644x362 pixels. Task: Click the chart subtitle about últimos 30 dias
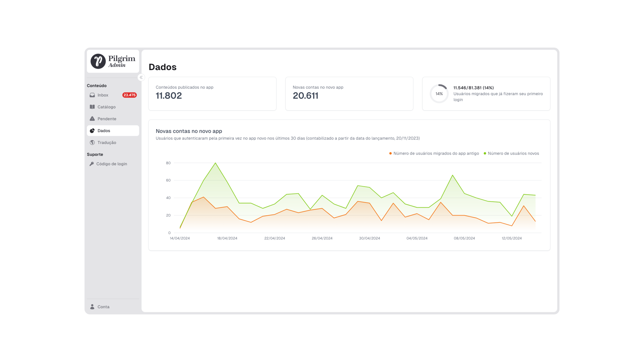tap(287, 138)
